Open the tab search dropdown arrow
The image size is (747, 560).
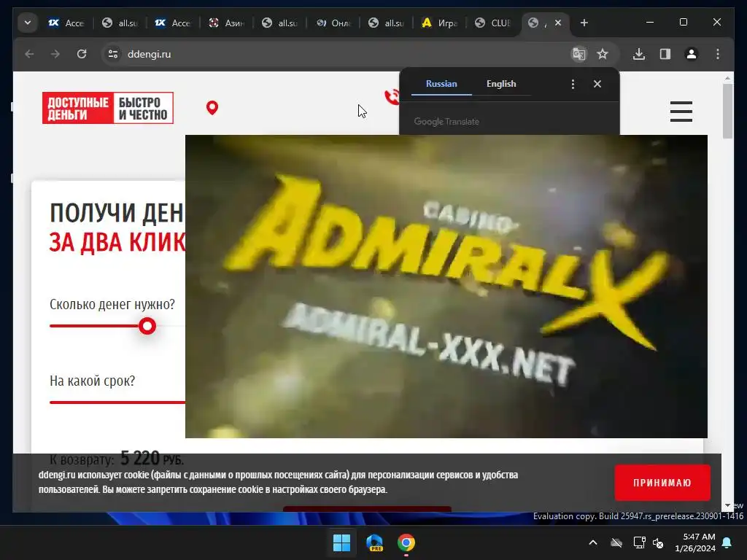(28, 23)
